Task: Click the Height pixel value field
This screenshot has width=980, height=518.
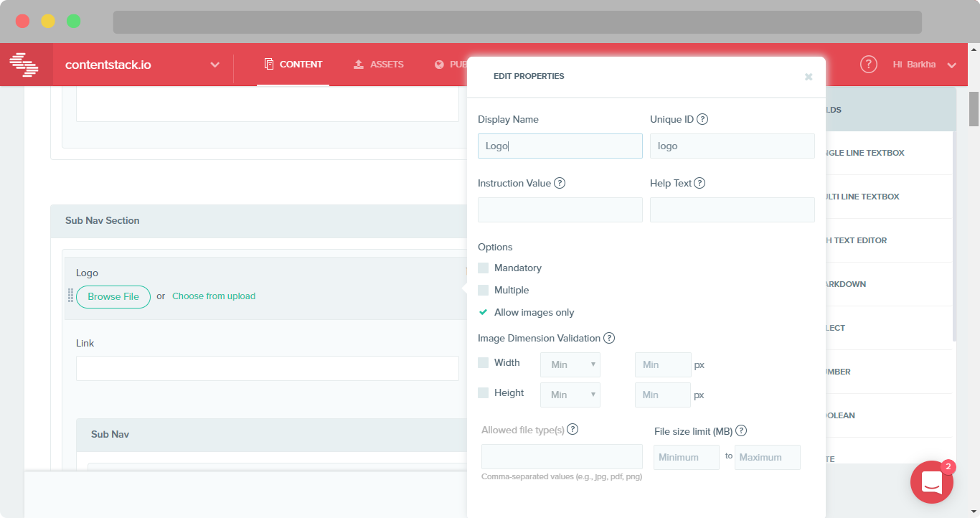Action: click(663, 395)
